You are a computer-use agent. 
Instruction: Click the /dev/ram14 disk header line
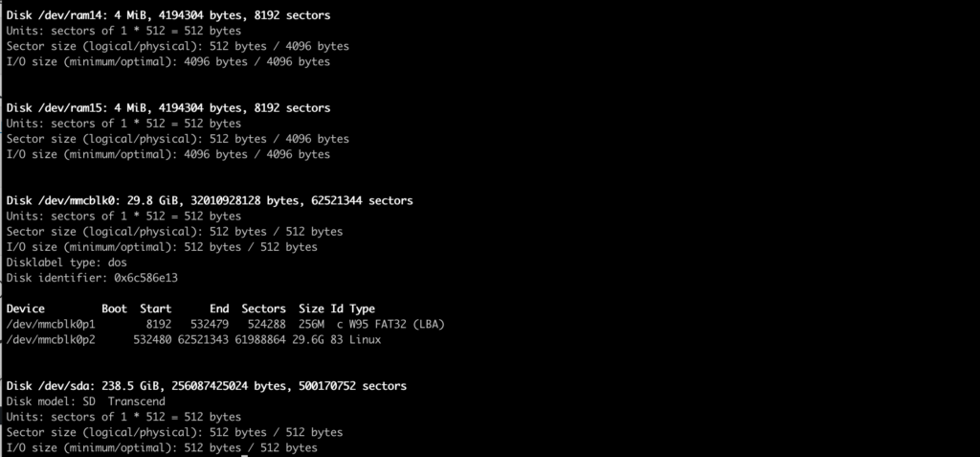pyautogui.click(x=168, y=15)
